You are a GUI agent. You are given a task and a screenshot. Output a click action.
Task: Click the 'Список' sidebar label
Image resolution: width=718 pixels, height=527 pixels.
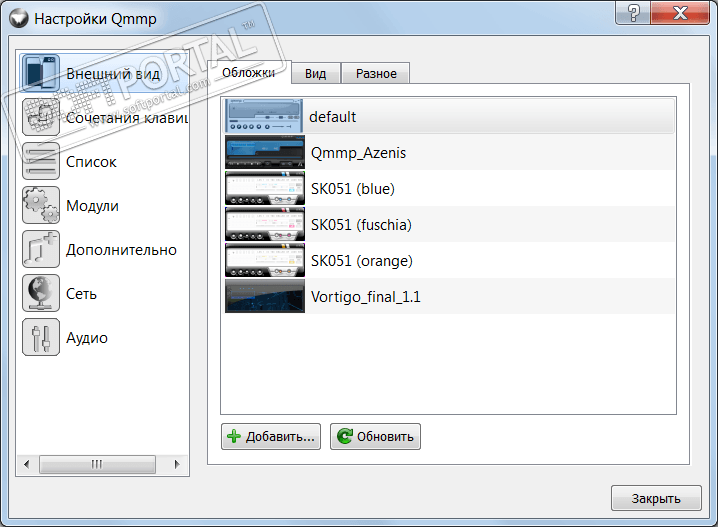(x=91, y=162)
